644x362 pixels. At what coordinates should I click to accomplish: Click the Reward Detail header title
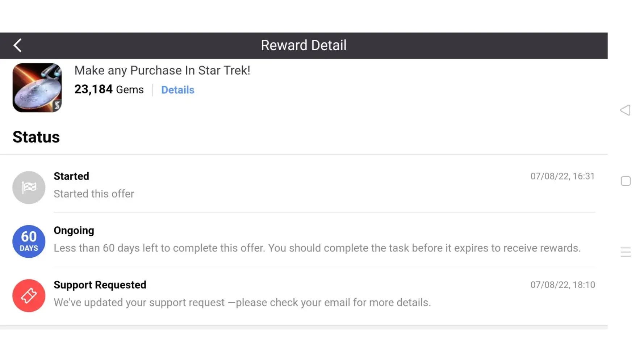(304, 46)
